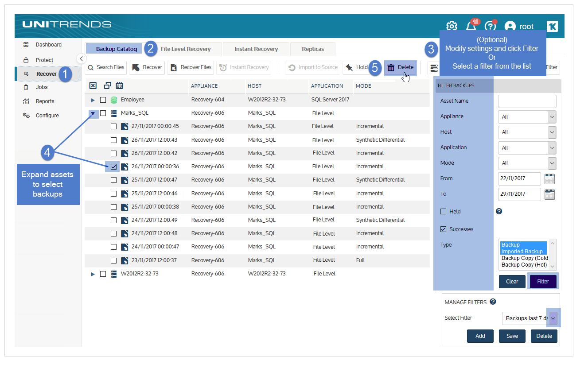Click the Asset Name input field

[x=527, y=101]
